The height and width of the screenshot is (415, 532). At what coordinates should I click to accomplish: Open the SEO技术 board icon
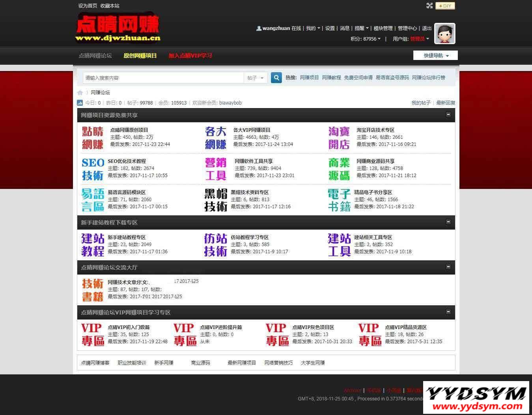[x=93, y=169]
